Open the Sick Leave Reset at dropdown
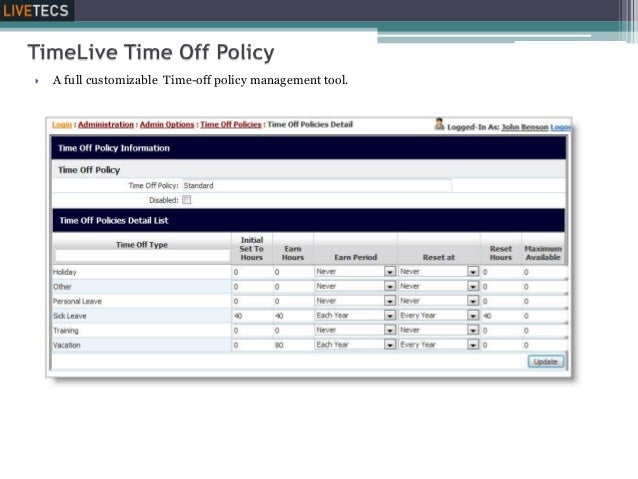 pyautogui.click(x=473, y=315)
